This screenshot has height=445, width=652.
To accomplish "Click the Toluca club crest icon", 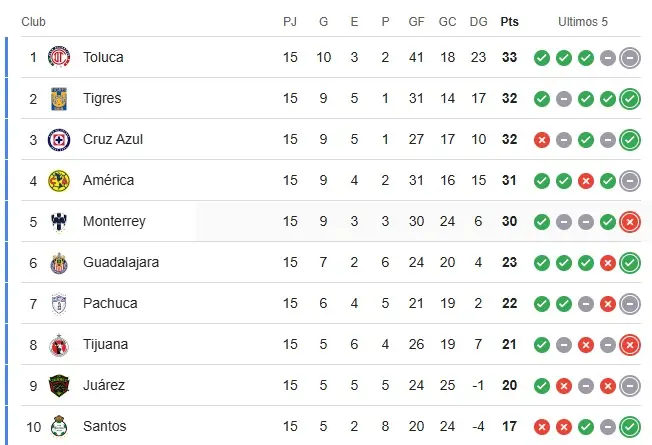I will click(x=59, y=57).
